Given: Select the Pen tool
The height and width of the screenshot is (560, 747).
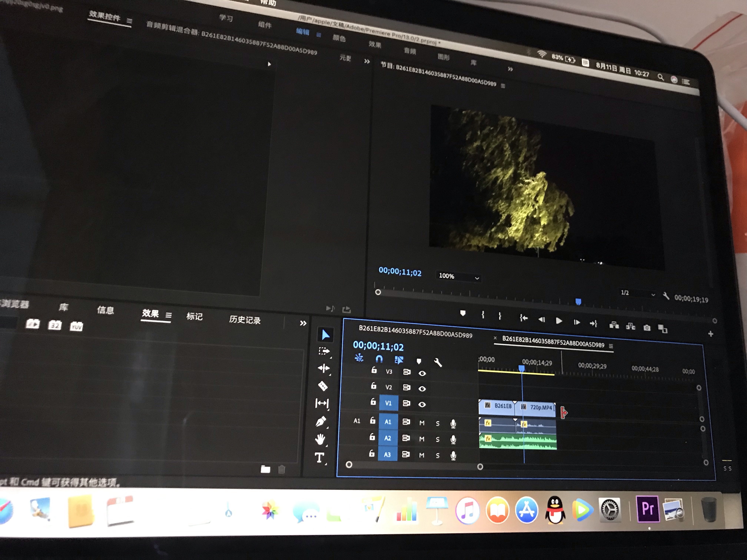Looking at the screenshot, I should [x=321, y=421].
